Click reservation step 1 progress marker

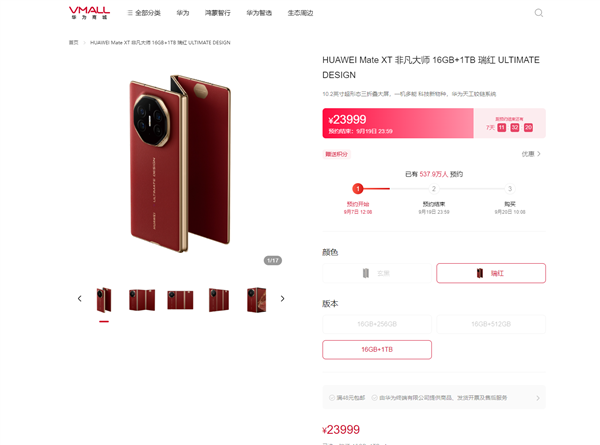pos(358,189)
